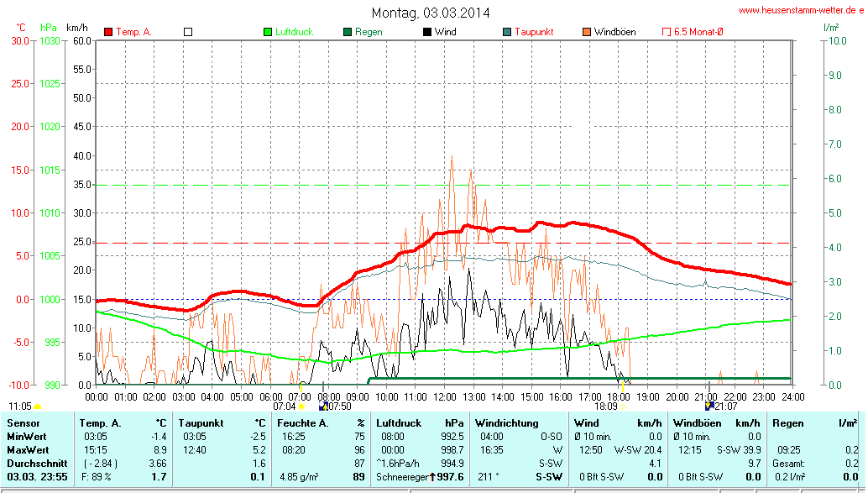Click the average wind speed 4.1

655,463
